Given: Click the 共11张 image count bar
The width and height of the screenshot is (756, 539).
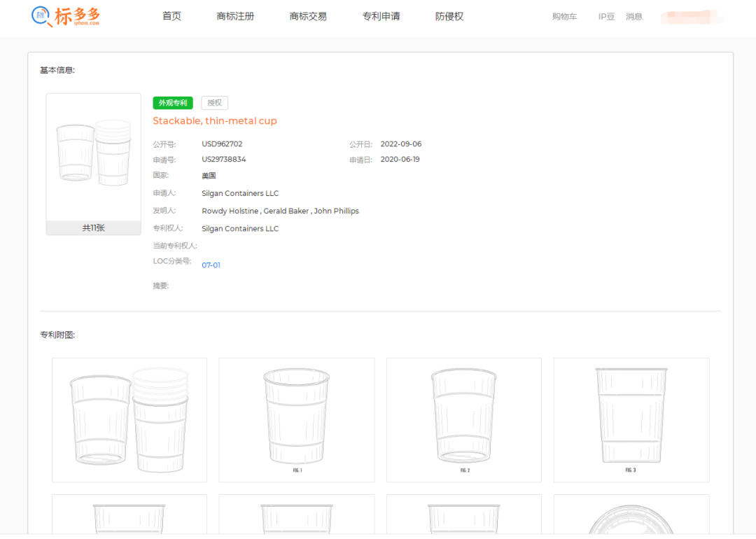Looking at the screenshot, I should click(x=94, y=227).
